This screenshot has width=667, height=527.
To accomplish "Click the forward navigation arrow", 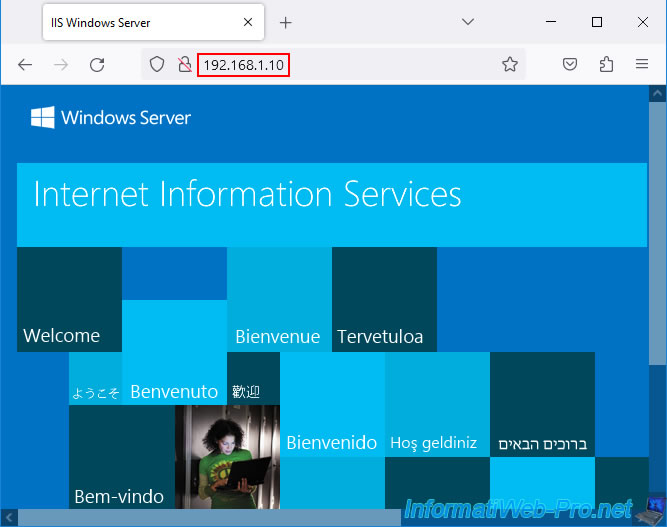I will 61,65.
